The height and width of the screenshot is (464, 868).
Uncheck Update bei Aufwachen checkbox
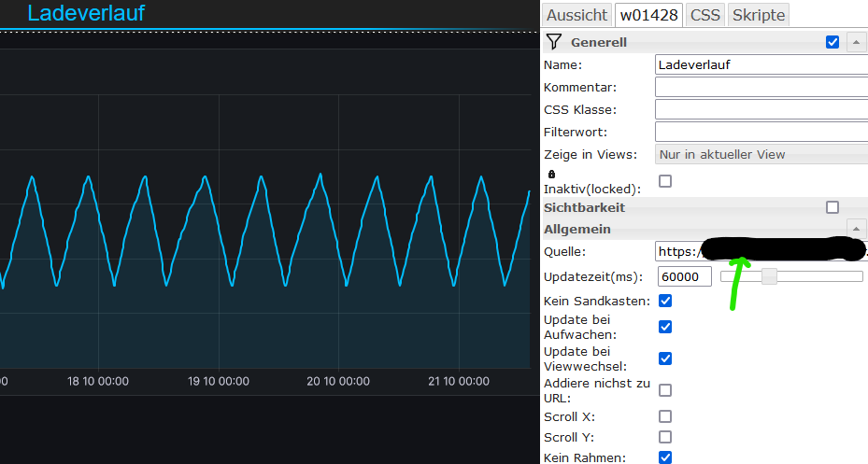tap(665, 327)
